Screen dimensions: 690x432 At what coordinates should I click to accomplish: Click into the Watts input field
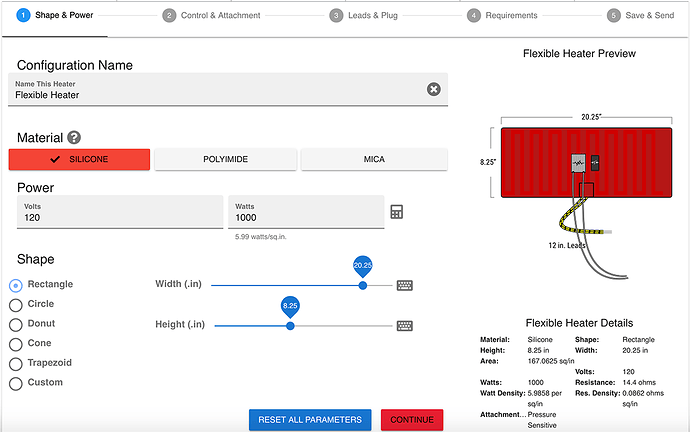[305, 217]
